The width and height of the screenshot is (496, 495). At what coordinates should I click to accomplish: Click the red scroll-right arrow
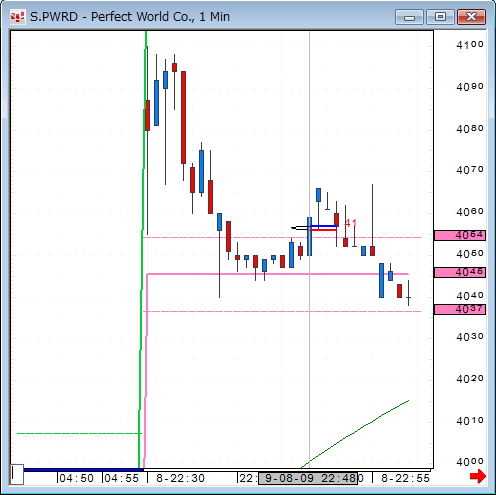(x=478, y=476)
